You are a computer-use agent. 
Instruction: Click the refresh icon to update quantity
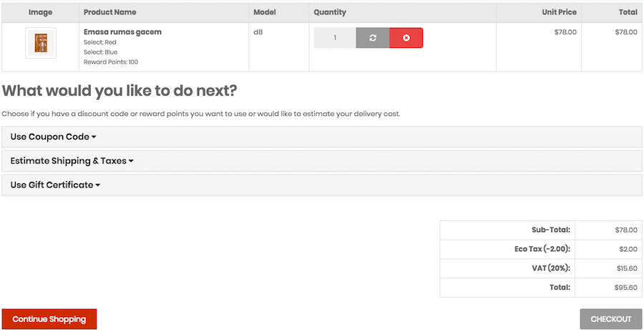pyautogui.click(x=373, y=38)
